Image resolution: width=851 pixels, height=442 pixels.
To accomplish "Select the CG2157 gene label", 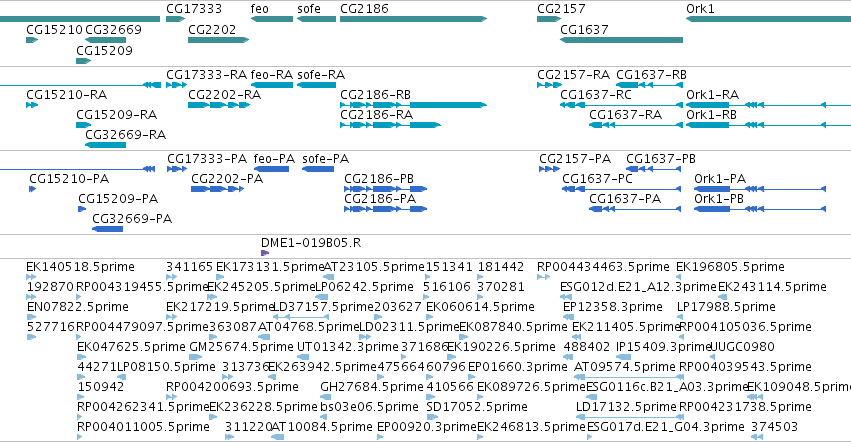I will click(x=561, y=9).
